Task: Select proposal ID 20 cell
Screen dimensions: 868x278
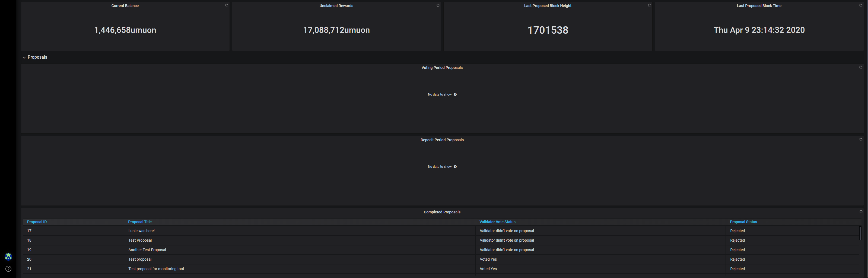Action: pyautogui.click(x=73, y=259)
